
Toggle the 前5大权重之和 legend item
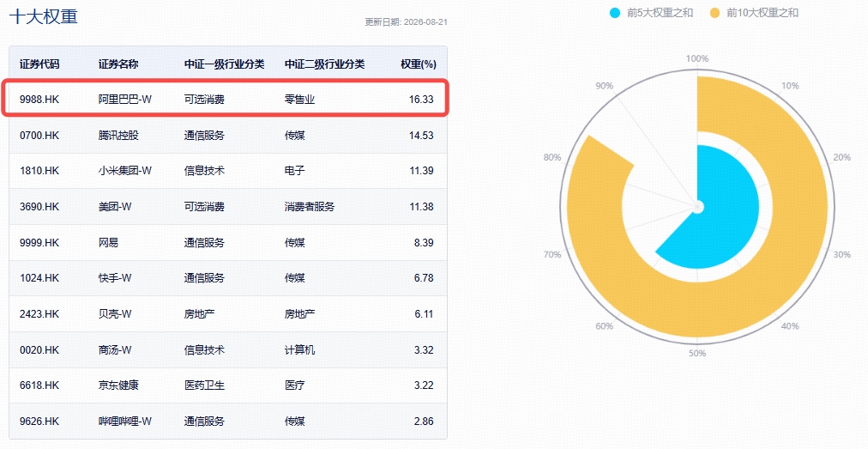tap(651, 13)
